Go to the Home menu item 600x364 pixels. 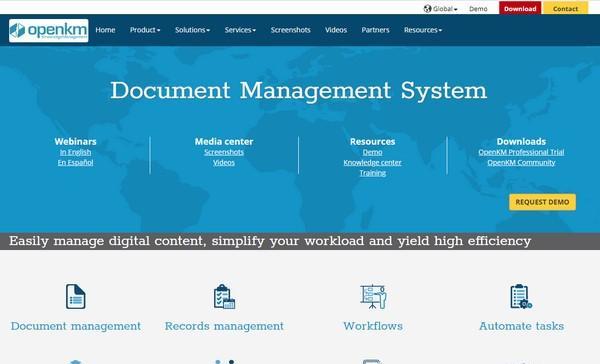pos(105,30)
